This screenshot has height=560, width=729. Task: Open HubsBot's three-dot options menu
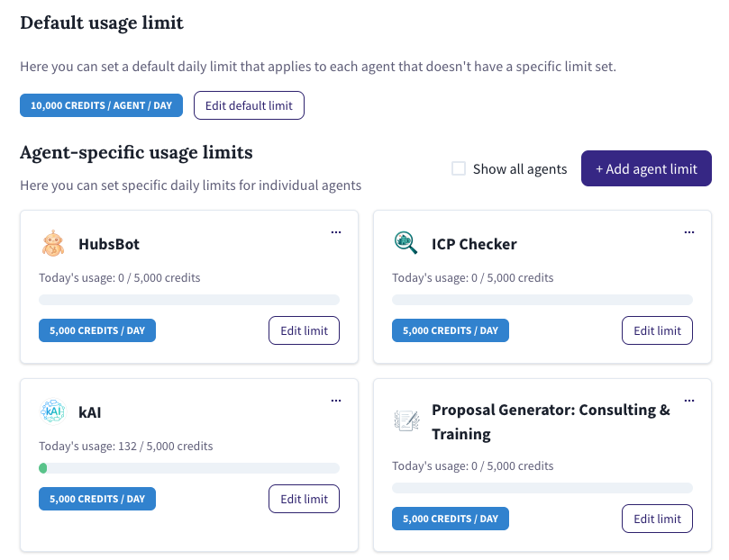tap(336, 231)
